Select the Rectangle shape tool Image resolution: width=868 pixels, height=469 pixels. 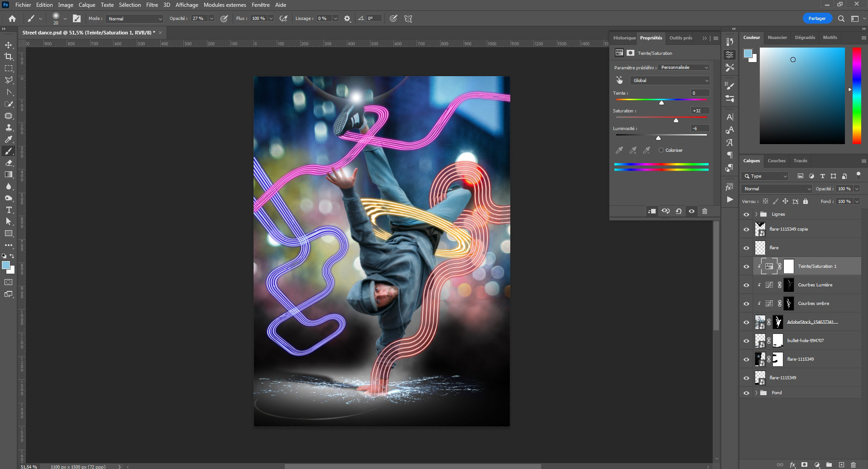(9, 233)
